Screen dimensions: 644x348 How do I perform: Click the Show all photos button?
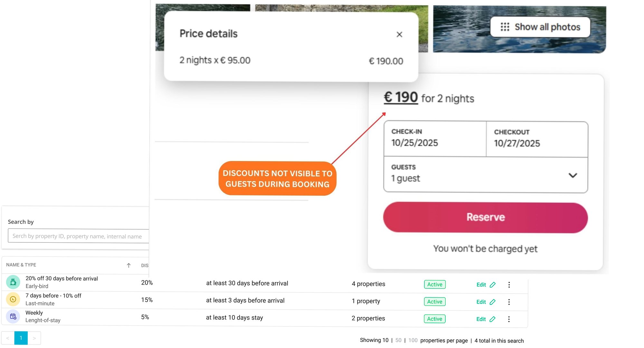coord(540,27)
